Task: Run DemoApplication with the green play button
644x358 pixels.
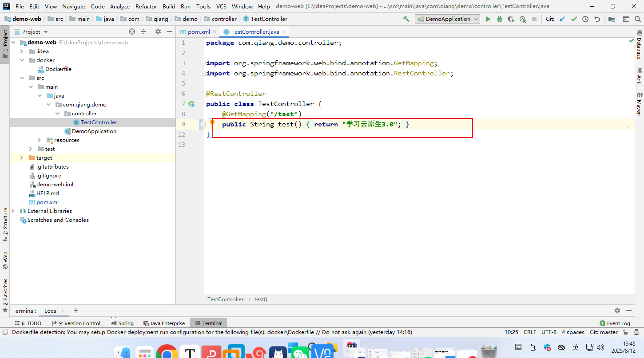Action: tap(488, 19)
